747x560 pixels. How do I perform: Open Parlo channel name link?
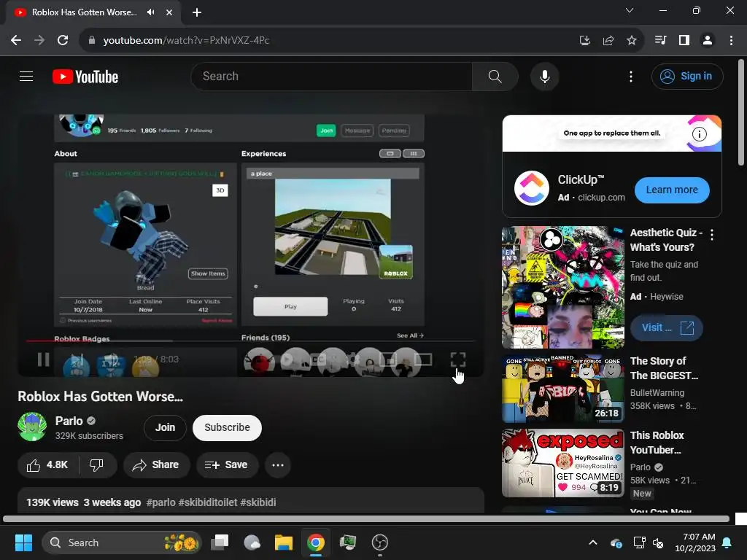coord(69,421)
